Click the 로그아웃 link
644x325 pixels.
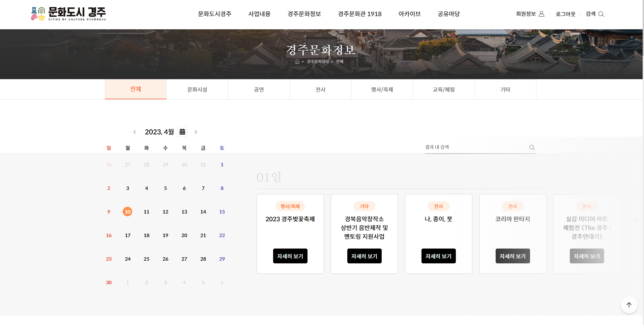click(x=565, y=14)
